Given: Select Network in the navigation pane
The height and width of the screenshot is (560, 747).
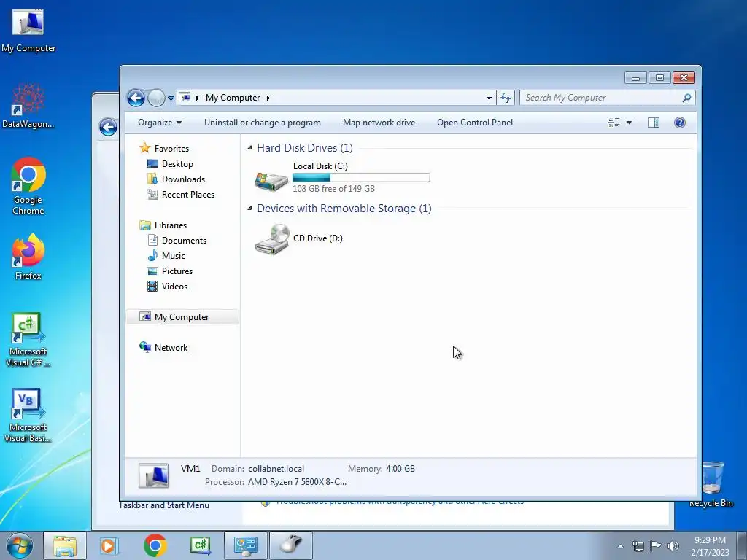Looking at the screenshot, I should pyautogui.click(x=171, y=348).
